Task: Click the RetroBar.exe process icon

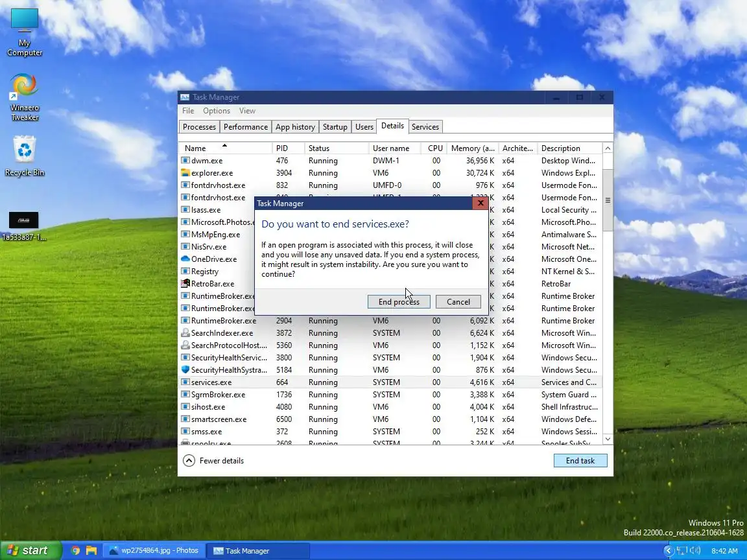Action: [185, 284]
